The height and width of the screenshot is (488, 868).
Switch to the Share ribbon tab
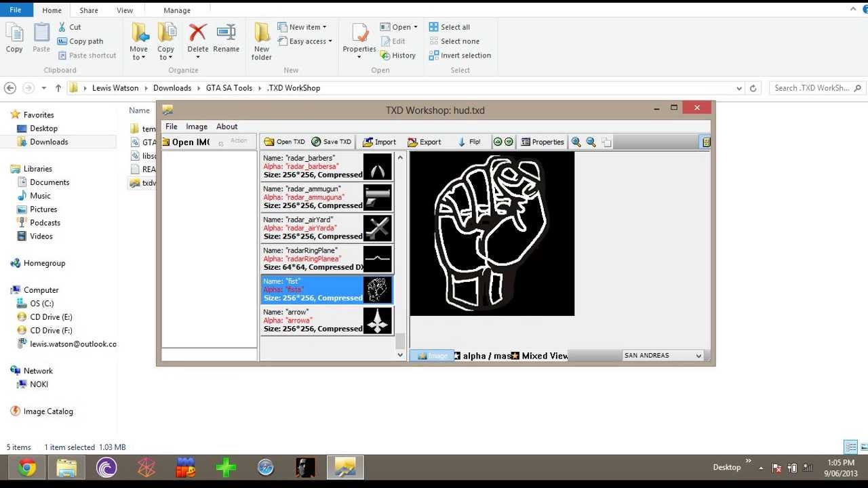tap(88, 9)
